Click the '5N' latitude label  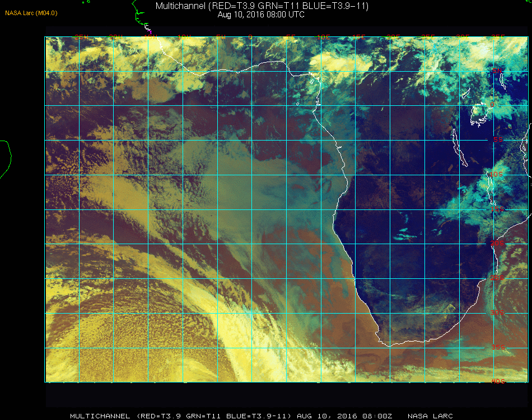[x=497, y=71]
